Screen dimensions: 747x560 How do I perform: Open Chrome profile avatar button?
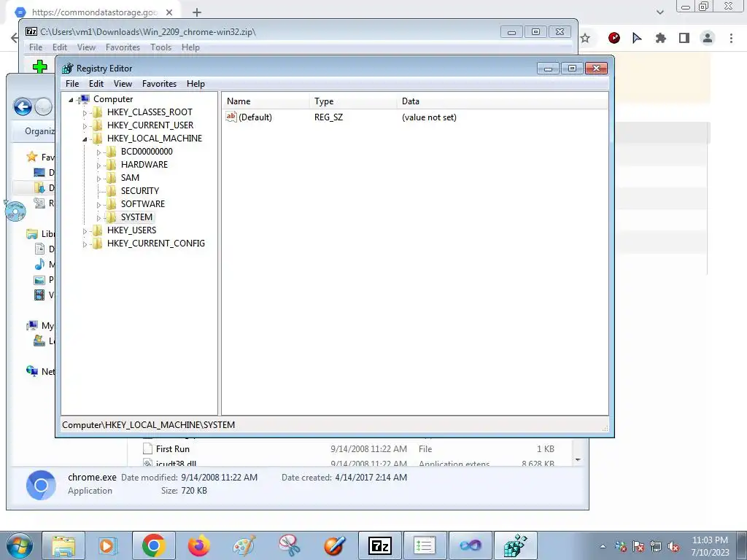coord(708,38)
